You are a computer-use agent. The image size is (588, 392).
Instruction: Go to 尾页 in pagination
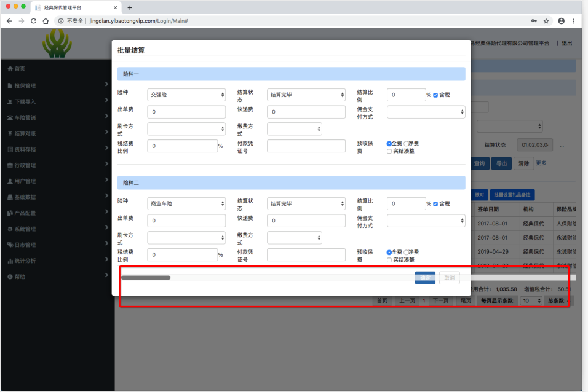[x=466, y=300]
